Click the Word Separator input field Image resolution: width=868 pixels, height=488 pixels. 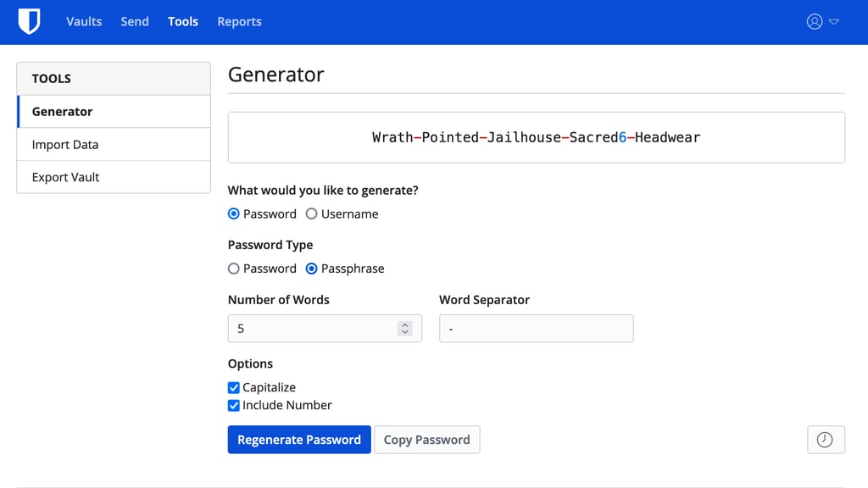pyautogui.click(x=536, y=329)
